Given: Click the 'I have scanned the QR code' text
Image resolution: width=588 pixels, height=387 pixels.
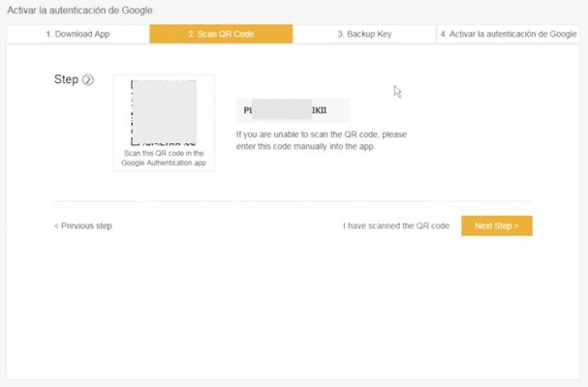Looking at the screenshot, I should click(396, 226).
